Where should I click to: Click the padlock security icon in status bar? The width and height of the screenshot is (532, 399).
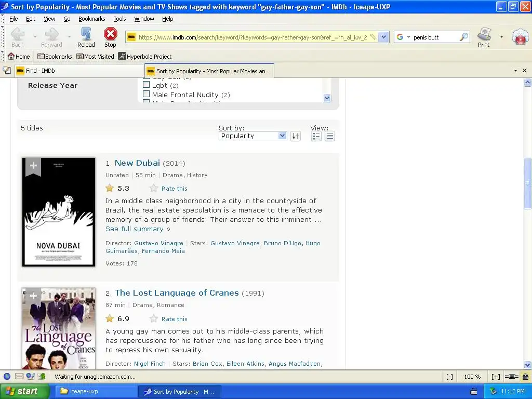pos(525,376)
